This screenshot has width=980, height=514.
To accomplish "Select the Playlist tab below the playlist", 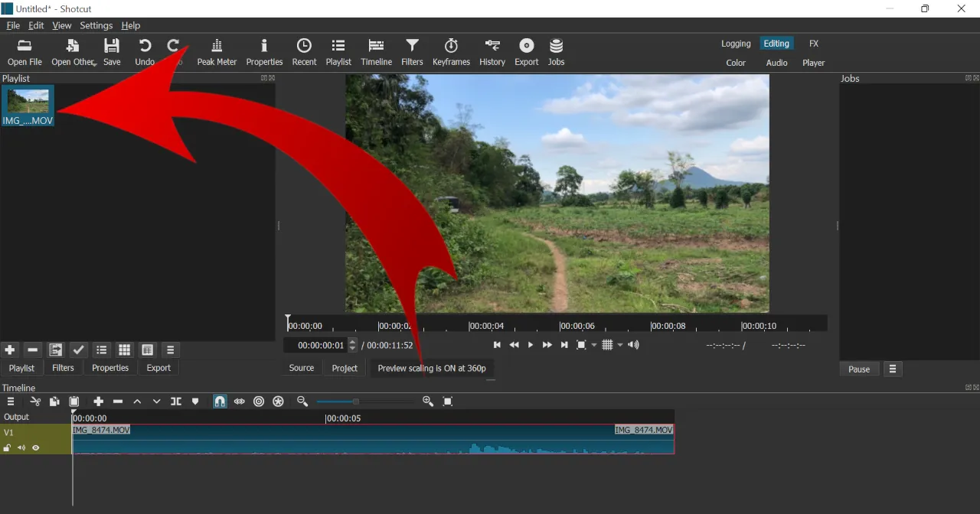I will (x=21, y=368).
